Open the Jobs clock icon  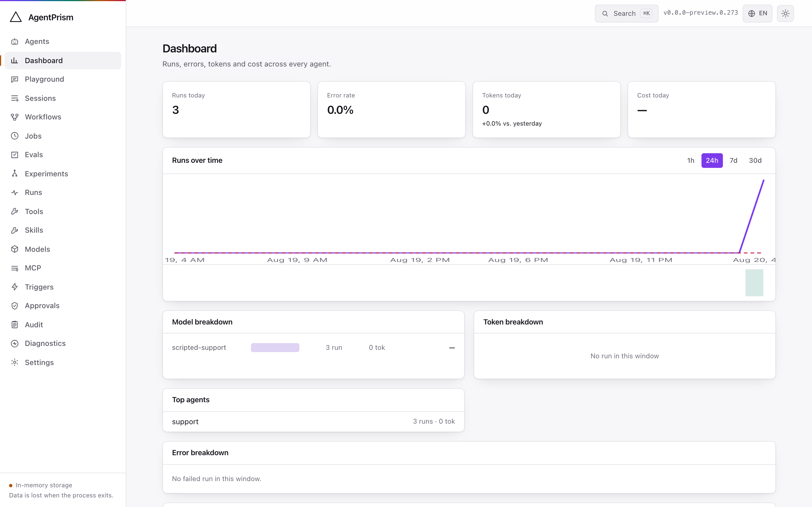pyautogui.click(x=15, y=136)
